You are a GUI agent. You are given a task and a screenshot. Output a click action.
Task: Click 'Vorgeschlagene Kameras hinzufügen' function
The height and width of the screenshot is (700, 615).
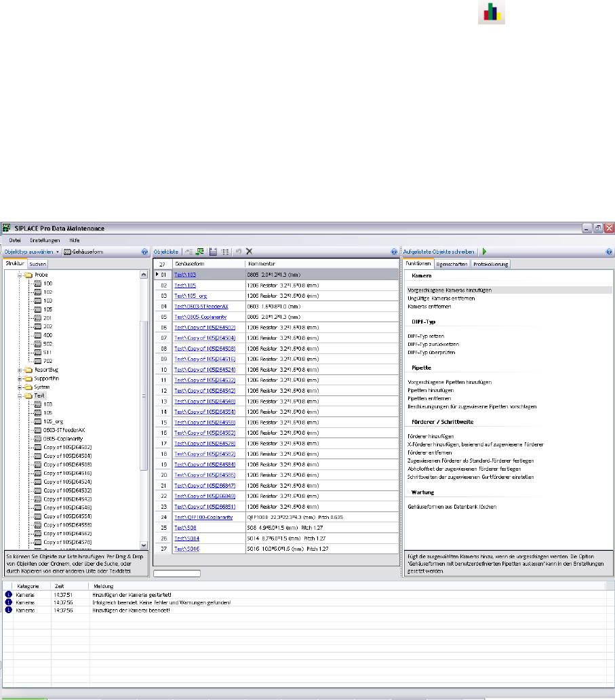pos(450,290)
